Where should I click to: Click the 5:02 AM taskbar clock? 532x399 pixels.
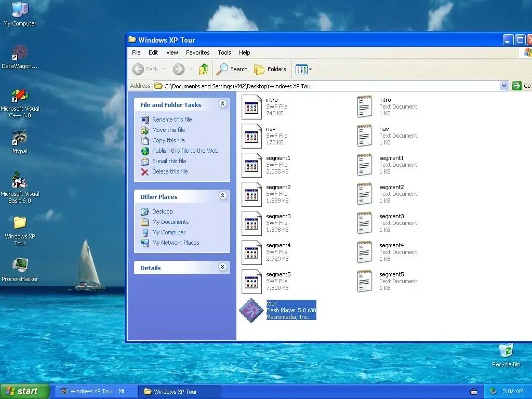coord(513,392)
